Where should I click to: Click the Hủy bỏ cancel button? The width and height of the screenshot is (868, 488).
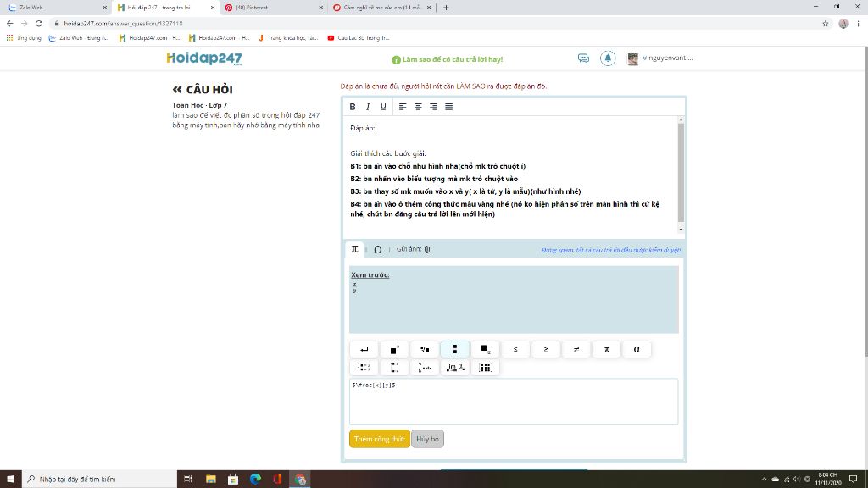point(427,439)
